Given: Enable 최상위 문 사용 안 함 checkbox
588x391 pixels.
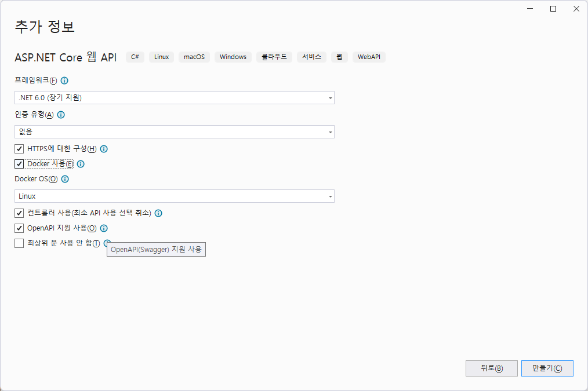Looking at the screenshot, I should 19,243.
